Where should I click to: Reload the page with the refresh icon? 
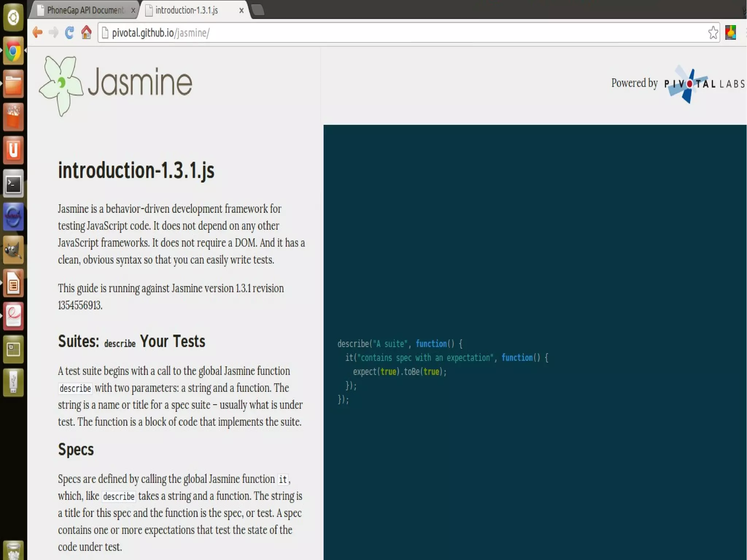click(69, 32)
